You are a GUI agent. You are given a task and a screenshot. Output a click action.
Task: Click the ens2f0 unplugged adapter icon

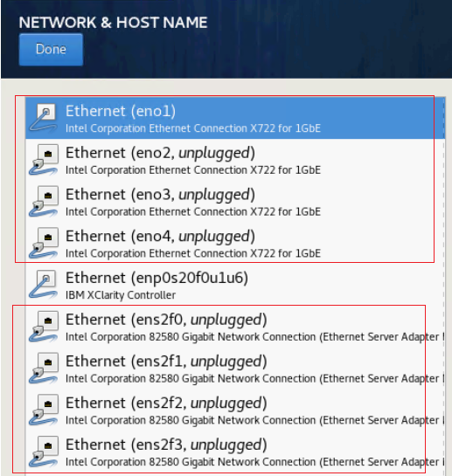coord(44,326)
